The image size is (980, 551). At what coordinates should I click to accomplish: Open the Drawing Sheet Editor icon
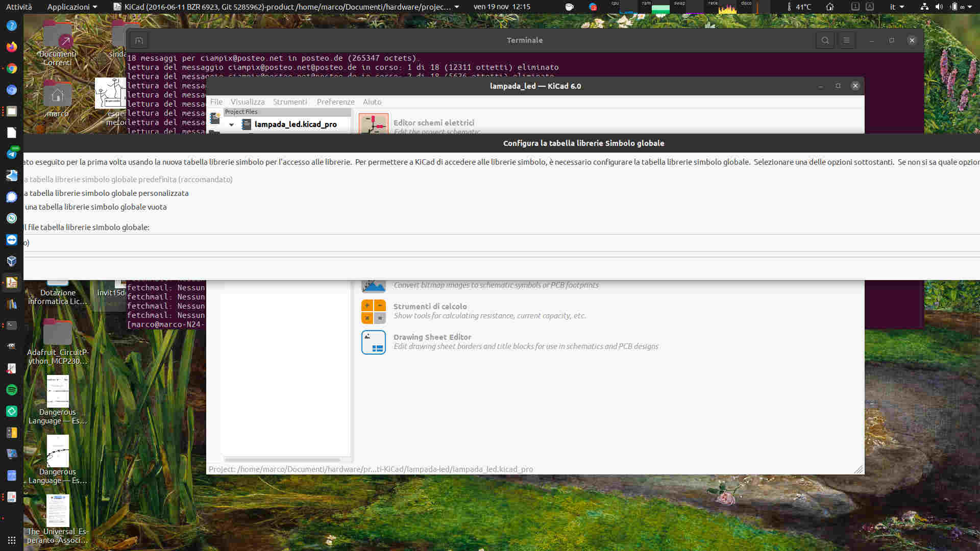pyautogui.click(x=373, y=342)
